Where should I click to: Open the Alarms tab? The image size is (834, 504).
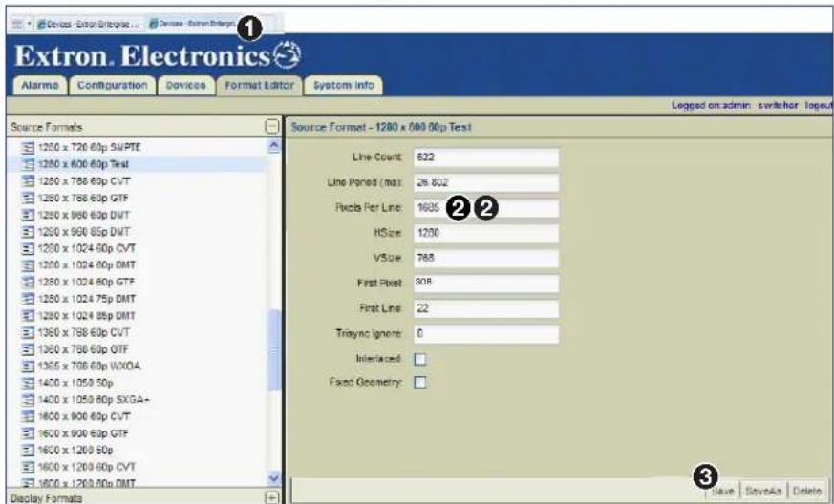point(40,86)
